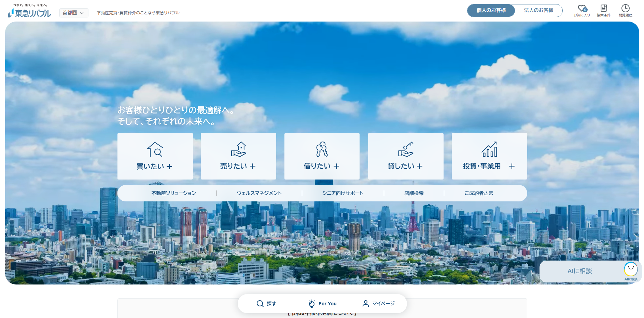Click the AI chat smiley icon
644x318 pixels.
point(631,269)
